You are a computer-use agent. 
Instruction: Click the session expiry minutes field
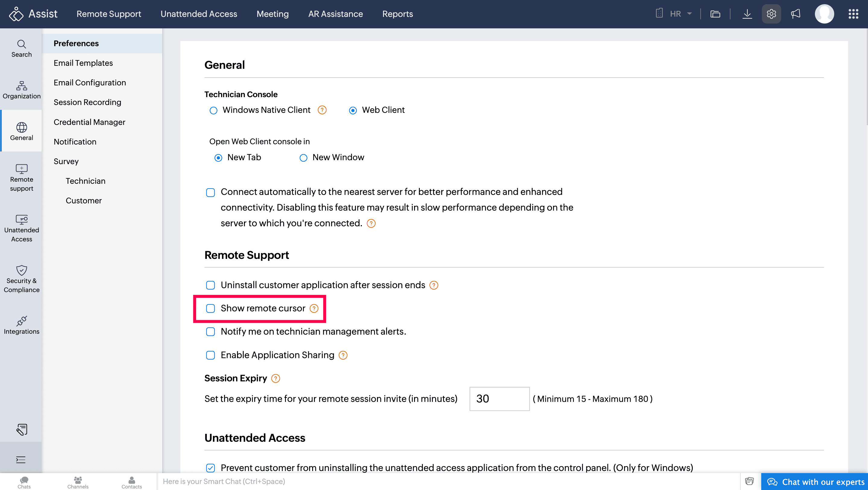pos(499,399)
